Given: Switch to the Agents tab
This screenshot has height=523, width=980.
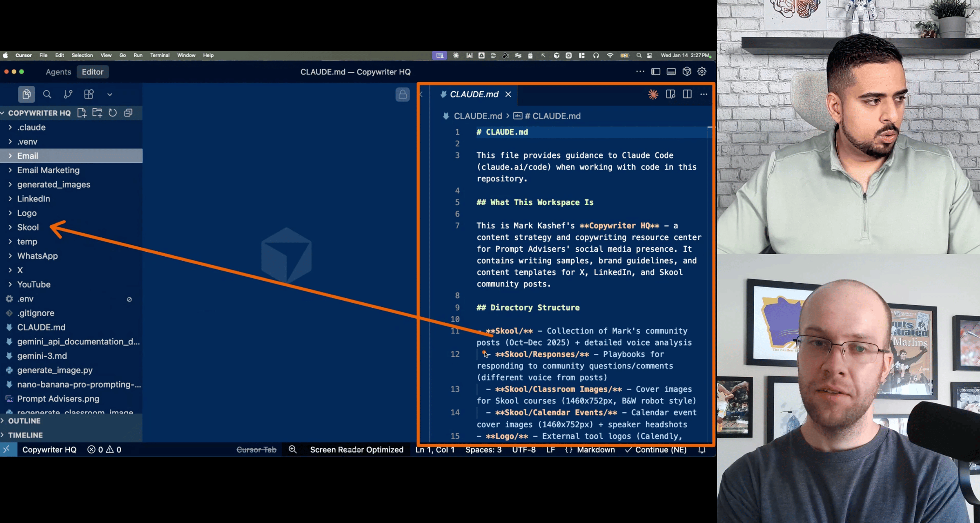Looking at the screenshot, I should tap(58, 72).
